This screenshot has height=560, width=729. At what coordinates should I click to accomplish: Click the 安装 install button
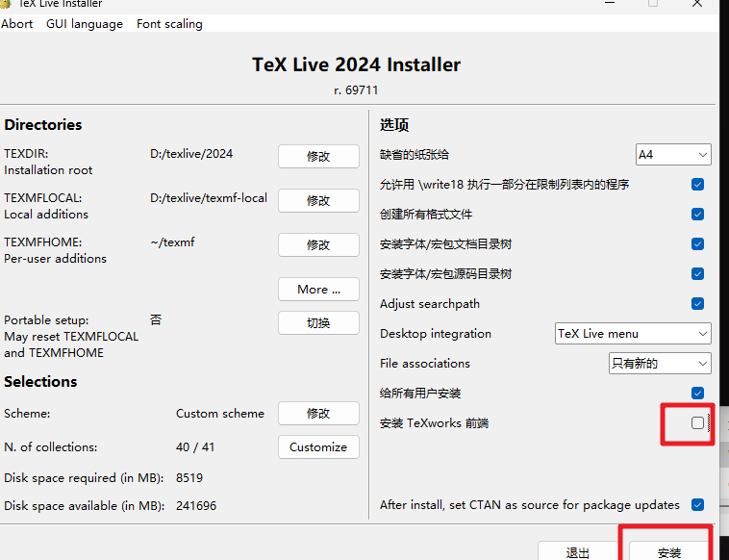(669, 551)
